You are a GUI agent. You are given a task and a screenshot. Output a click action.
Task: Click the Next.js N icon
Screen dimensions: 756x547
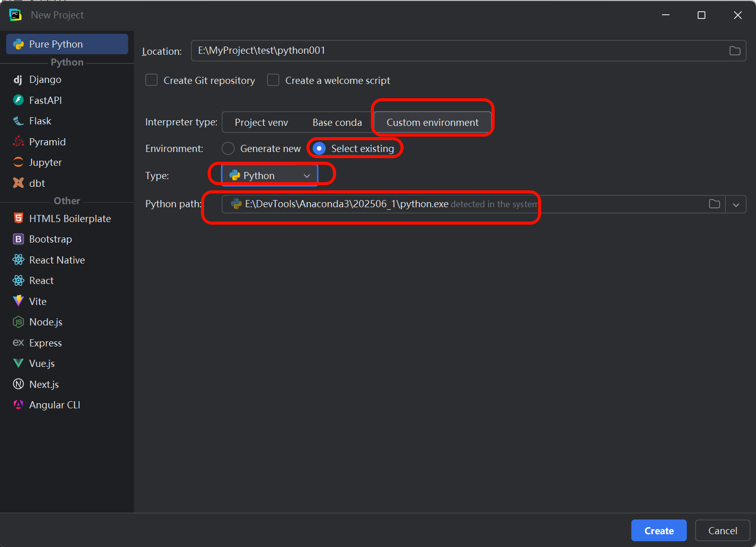pos(18,384)
